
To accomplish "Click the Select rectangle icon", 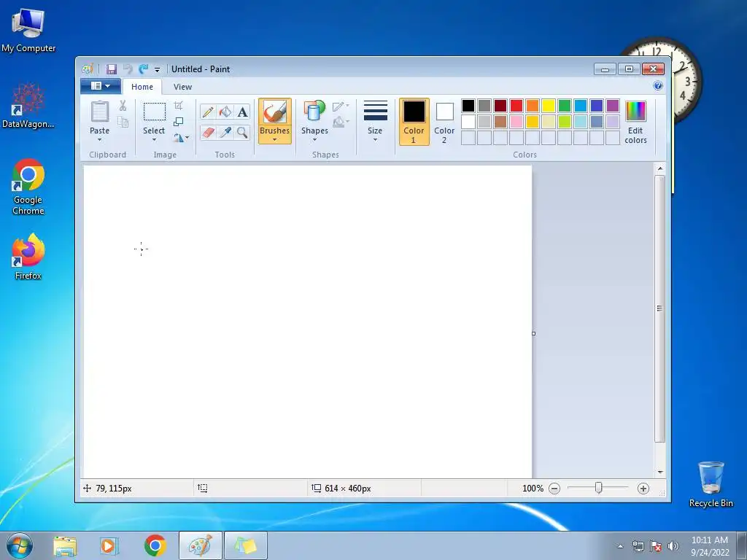I will pos(155,112).
